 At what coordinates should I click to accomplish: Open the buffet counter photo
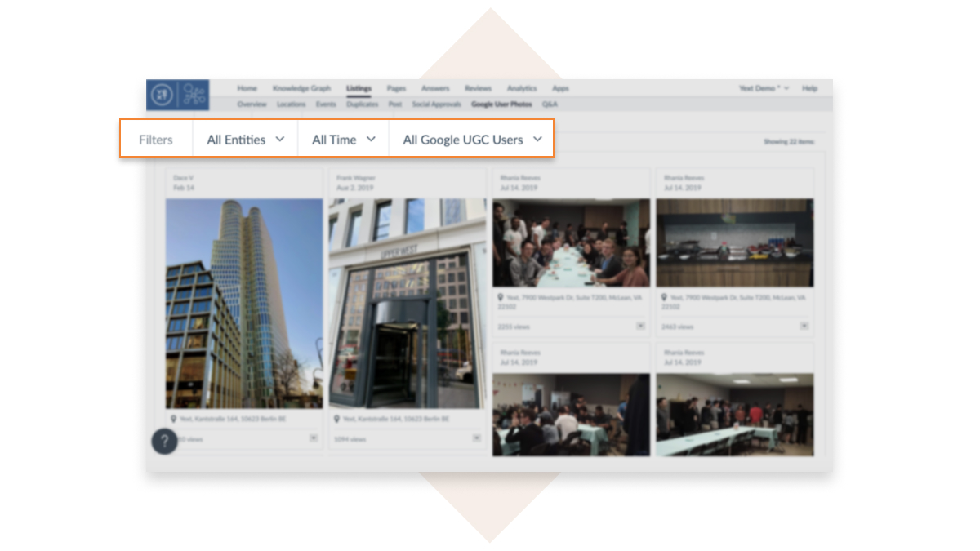[734, 242]
